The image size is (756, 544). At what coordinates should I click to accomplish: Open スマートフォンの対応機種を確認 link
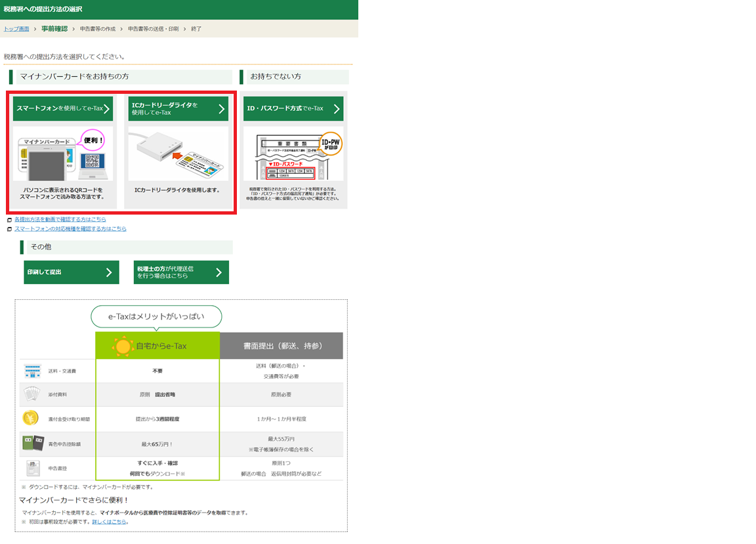coord(70,229)
